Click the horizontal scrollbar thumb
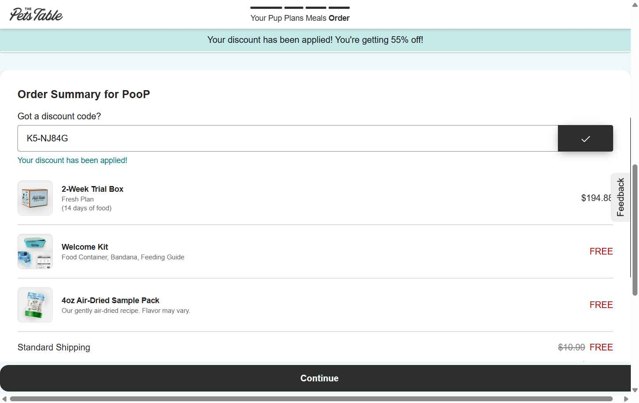Viewport: 639px width, 403px height. (x=311, y=399)
